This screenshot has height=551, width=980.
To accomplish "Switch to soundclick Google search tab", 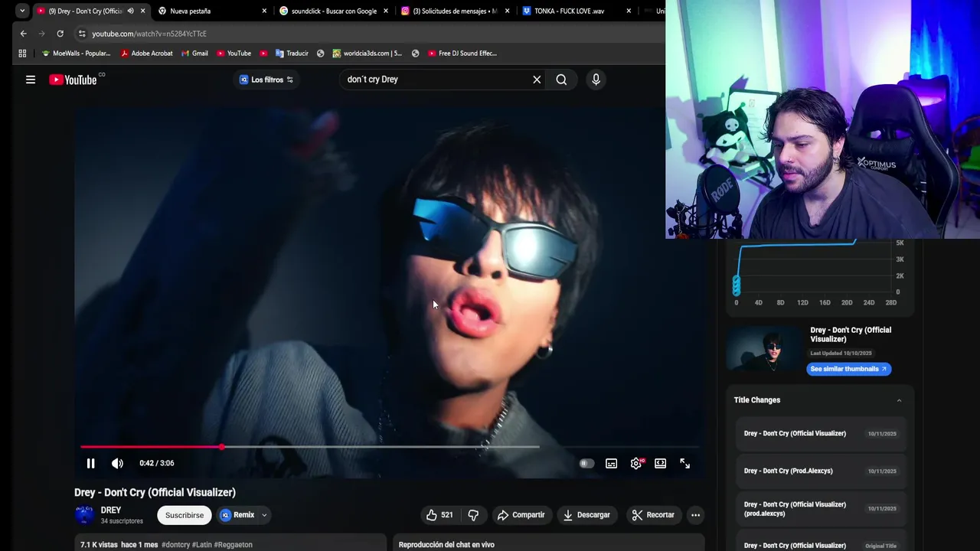I will point(334,11).
